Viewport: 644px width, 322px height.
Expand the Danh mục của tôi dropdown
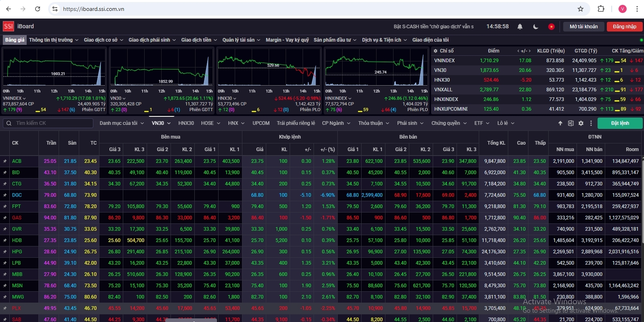coord(122,123)
